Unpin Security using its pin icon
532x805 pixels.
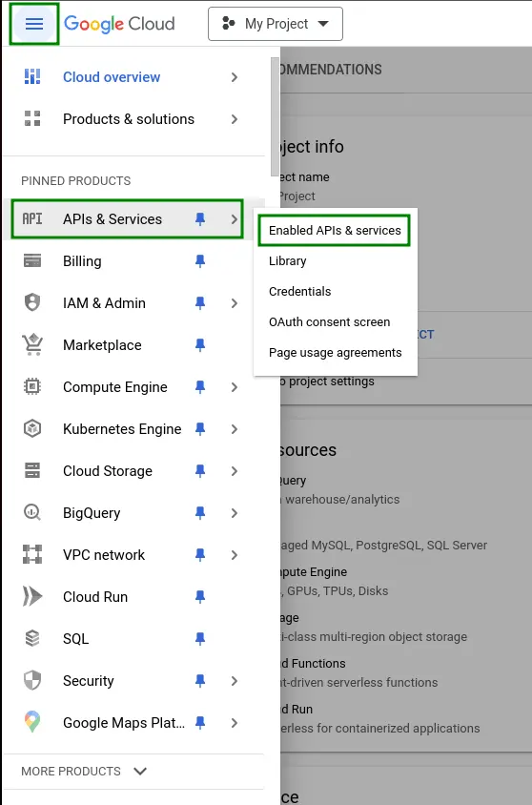point(200,681)
